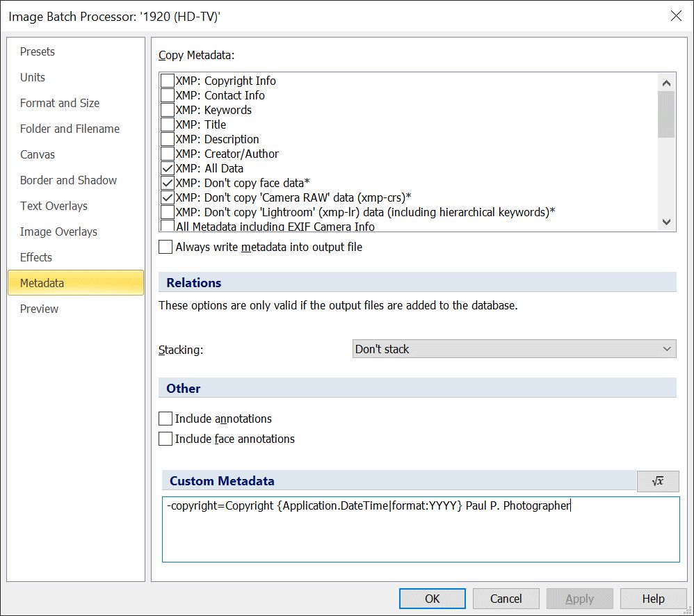Click scroll-up arrow of metadata list
694x616 pixels.
point(667,83)
